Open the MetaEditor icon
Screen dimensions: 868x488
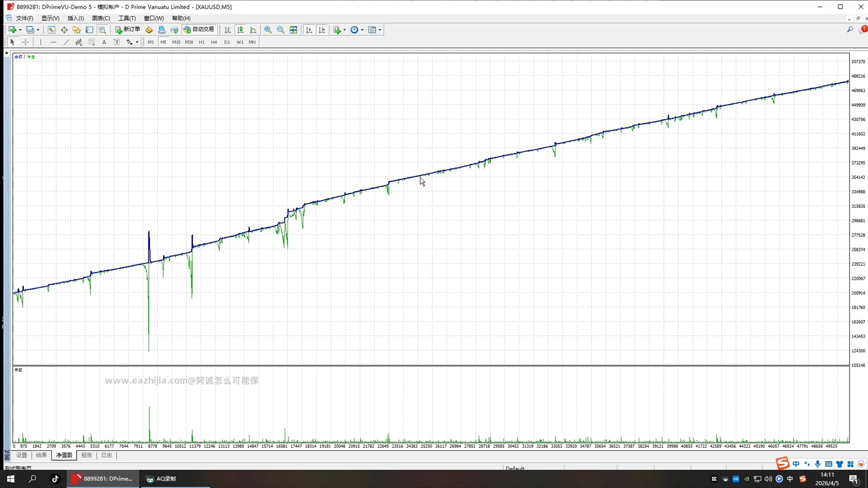[x=149, y=30]
